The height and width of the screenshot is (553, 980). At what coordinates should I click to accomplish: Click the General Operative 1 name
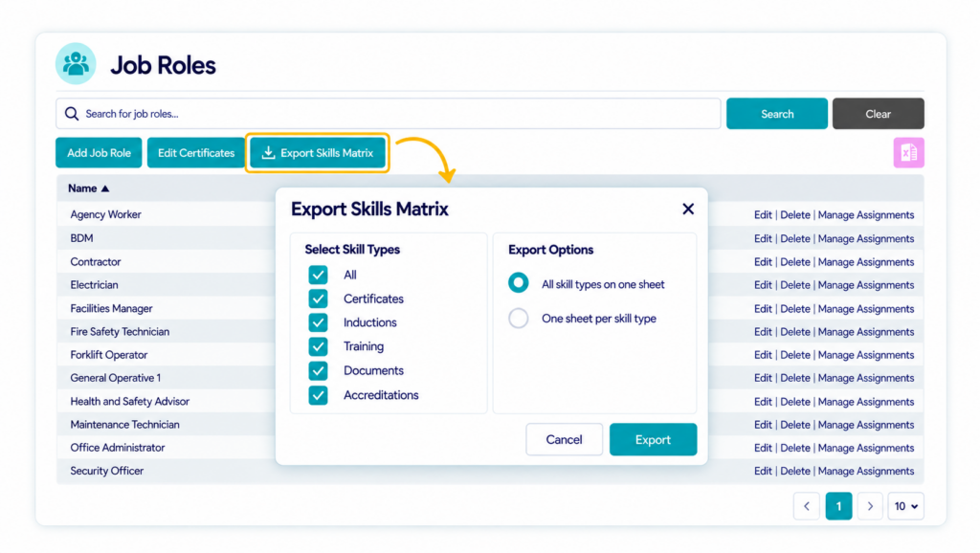(116, 378)
